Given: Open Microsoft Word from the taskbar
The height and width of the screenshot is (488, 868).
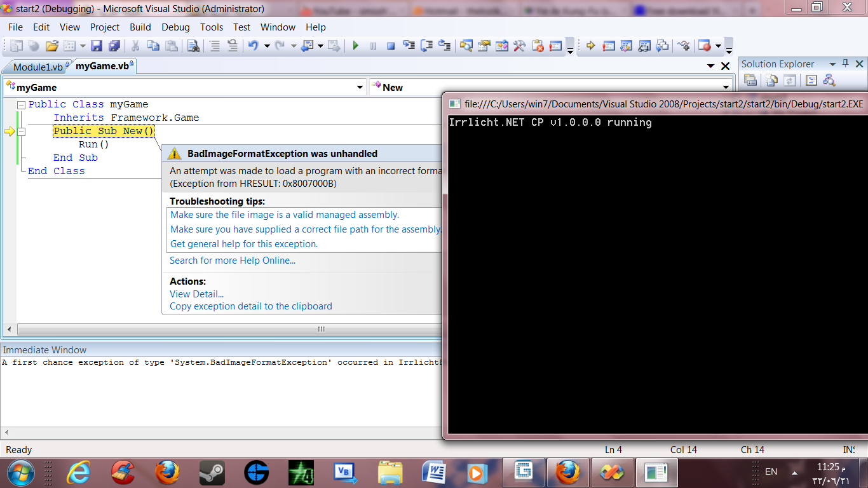Looking at the screenshot, I should (x=435, y=473).
